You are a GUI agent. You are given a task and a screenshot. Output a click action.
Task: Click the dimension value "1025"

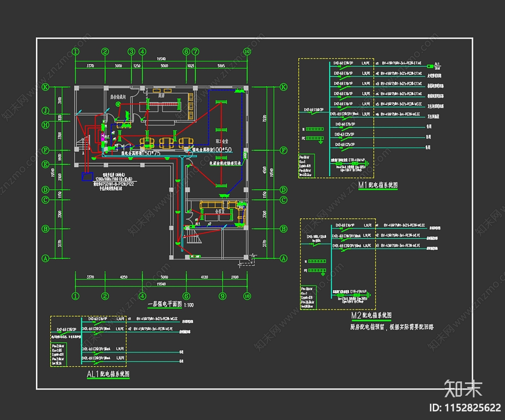(x=191, y=66)
